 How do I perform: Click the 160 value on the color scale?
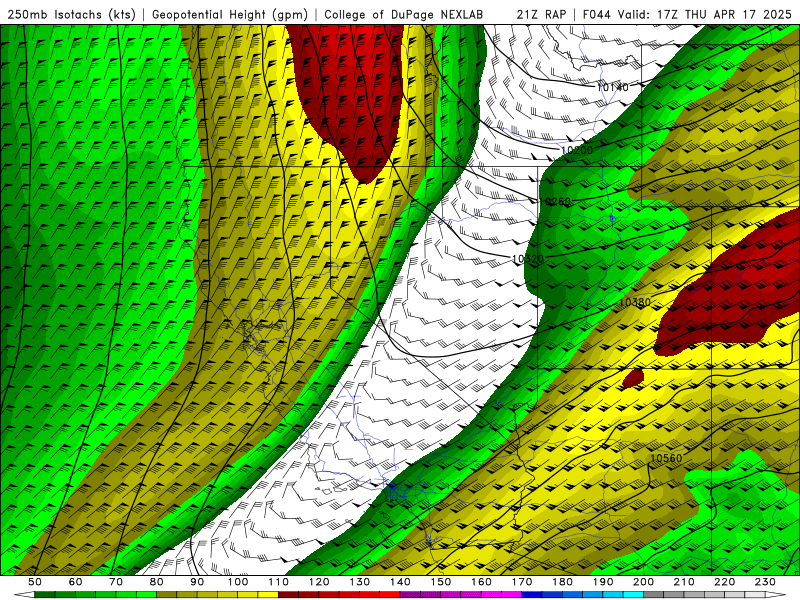click(482, 582)
